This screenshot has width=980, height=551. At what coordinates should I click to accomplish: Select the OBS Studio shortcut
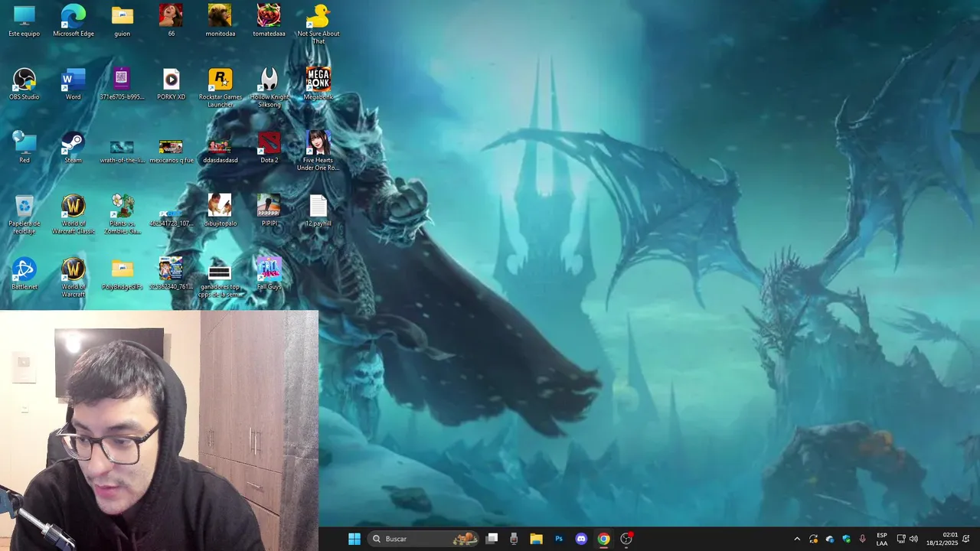(24, 84)
